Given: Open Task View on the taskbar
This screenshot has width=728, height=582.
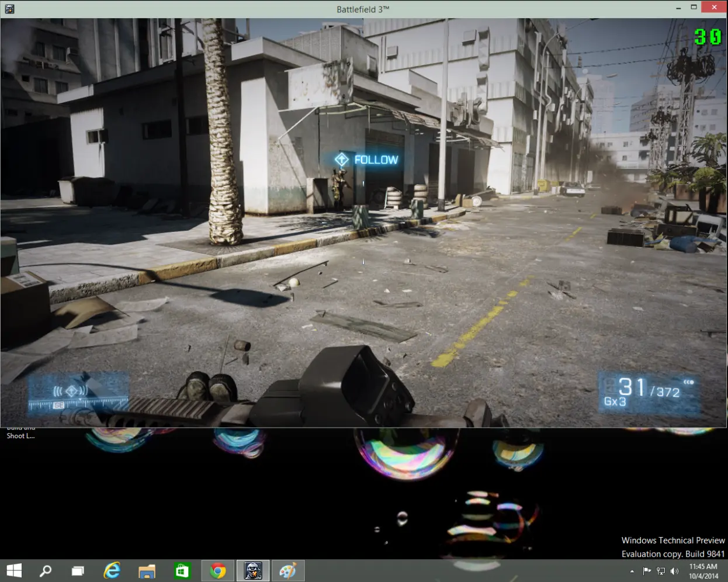Looking at the screenshot, I should point(78,571).
